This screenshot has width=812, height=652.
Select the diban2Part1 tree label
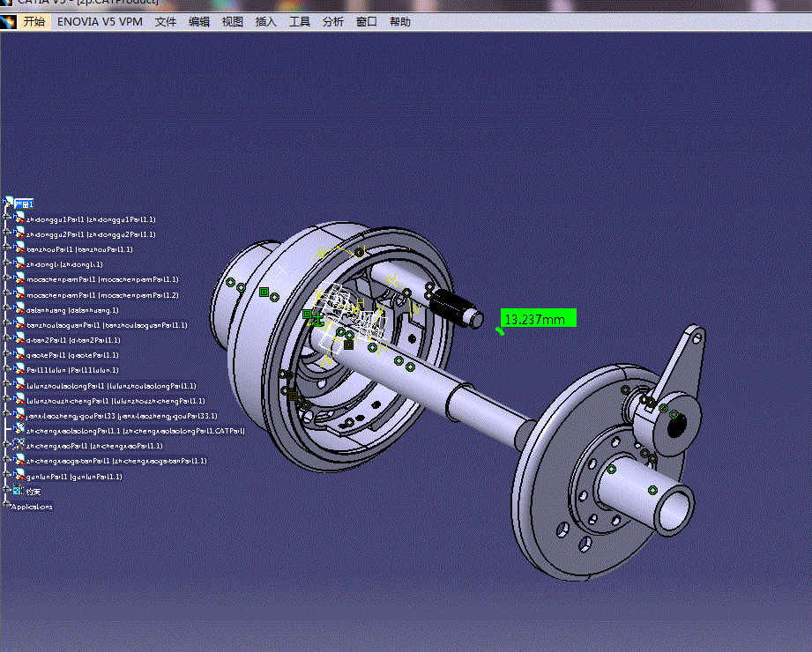tap(73, 340)
